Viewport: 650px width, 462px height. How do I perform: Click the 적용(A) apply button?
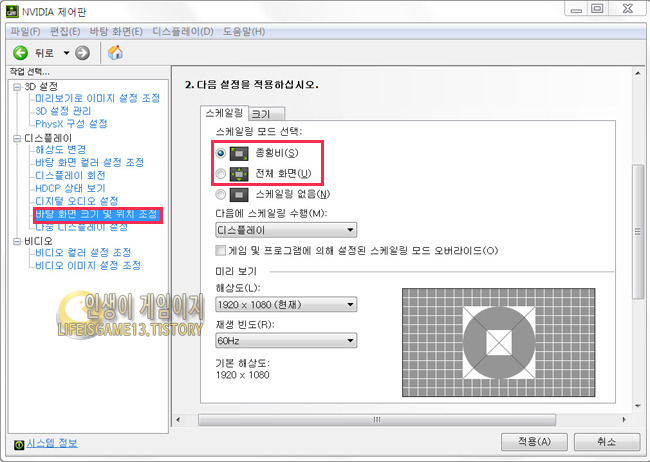(534, 442)
